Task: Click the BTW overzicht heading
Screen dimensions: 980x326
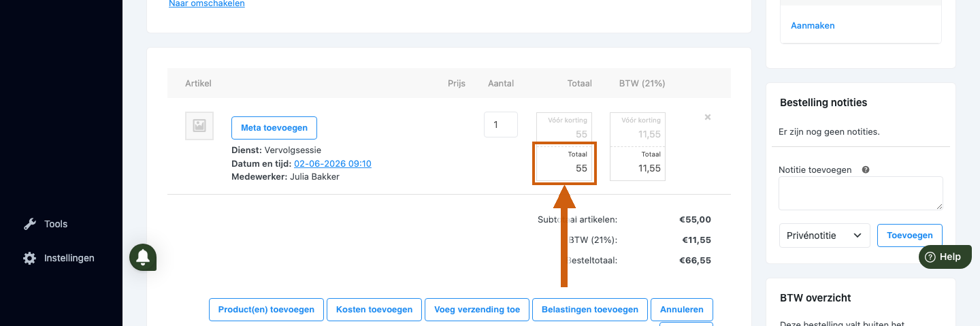Action: pos(815,297)
